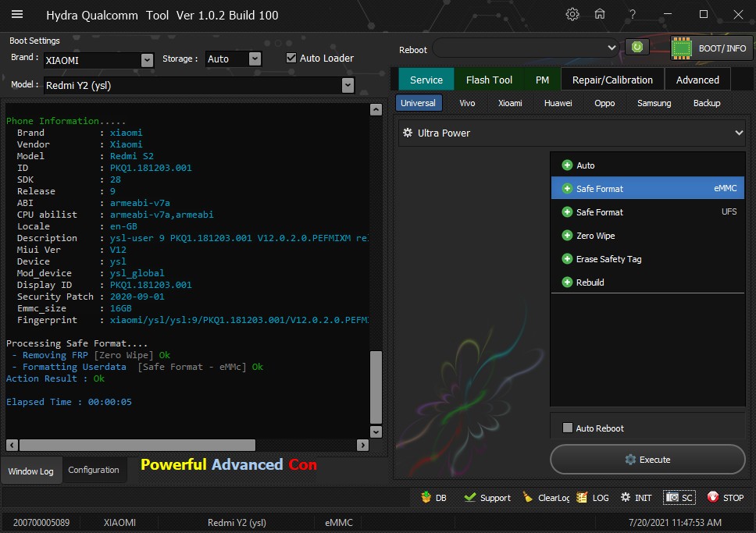Open the Repair/Calibration tab
The width and height of the screenshot is (756, 533).
pos(612,80)
